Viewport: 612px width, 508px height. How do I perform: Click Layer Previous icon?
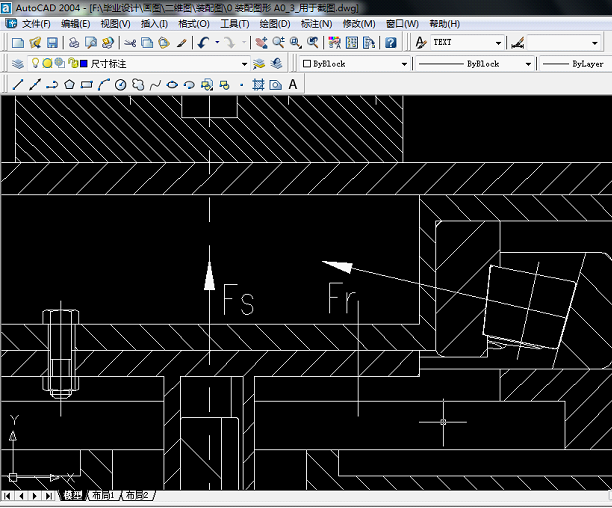pos(276,64)
